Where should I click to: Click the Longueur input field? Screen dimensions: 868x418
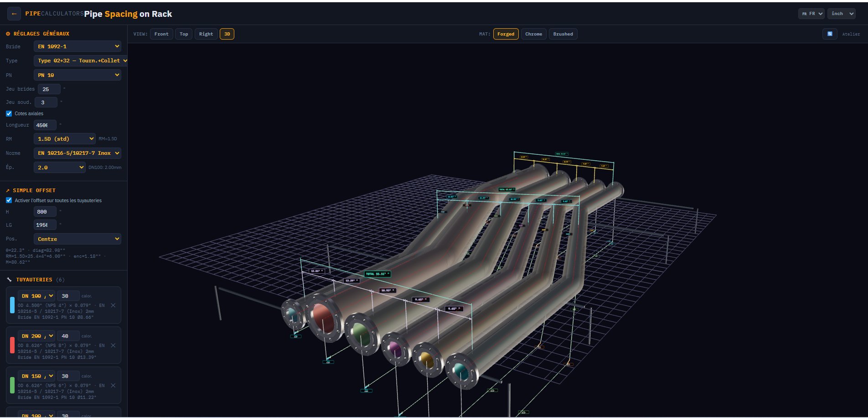pos(44,125)
